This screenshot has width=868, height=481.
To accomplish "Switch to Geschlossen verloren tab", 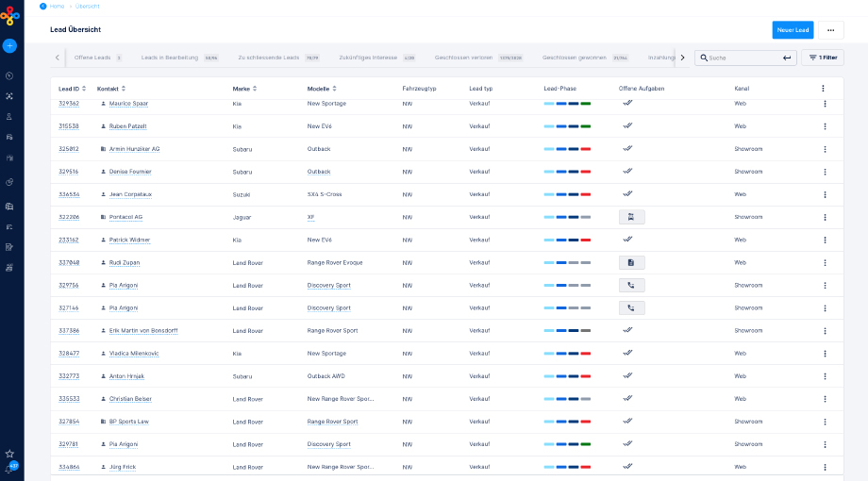I will (478, 58).
